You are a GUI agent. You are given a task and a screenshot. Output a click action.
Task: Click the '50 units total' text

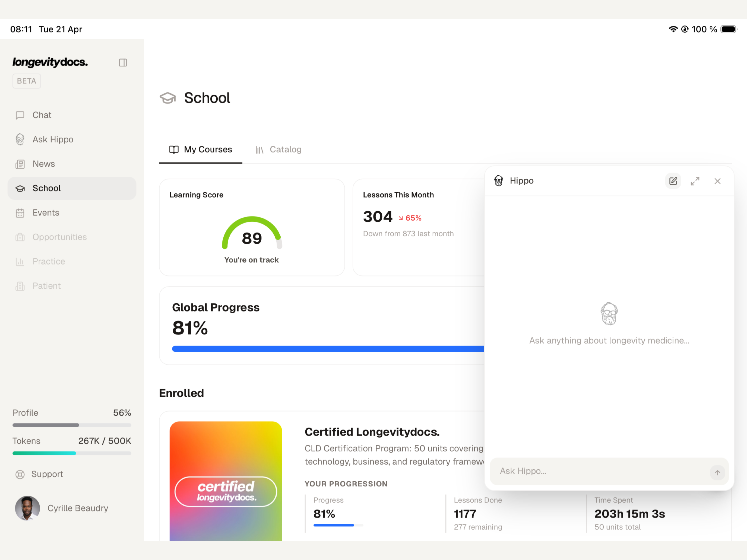(x=617, y=527)
